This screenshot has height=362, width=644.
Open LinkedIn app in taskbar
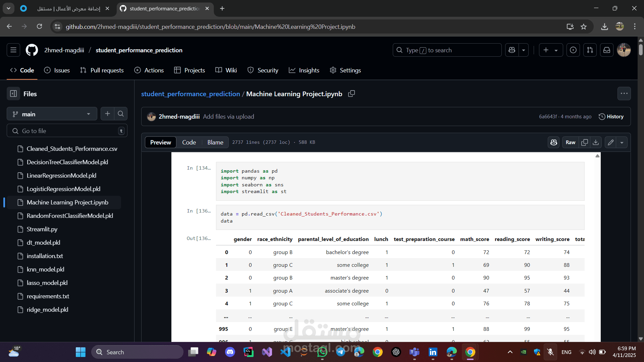click(433, 352)
